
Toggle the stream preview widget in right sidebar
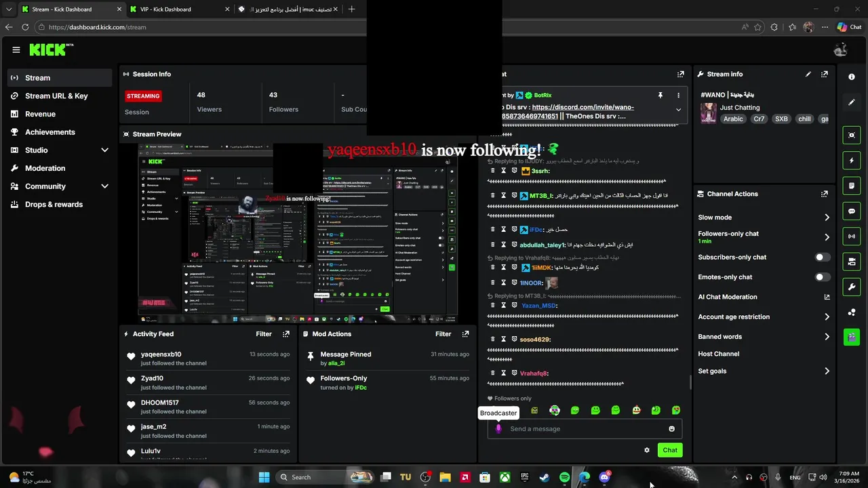(852, 135)
